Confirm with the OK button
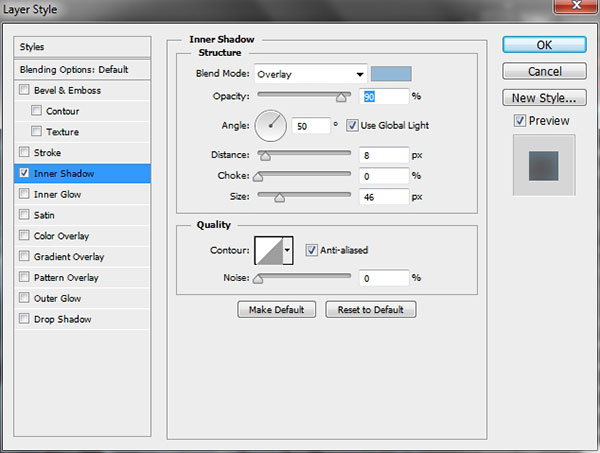 coord(544,45)
